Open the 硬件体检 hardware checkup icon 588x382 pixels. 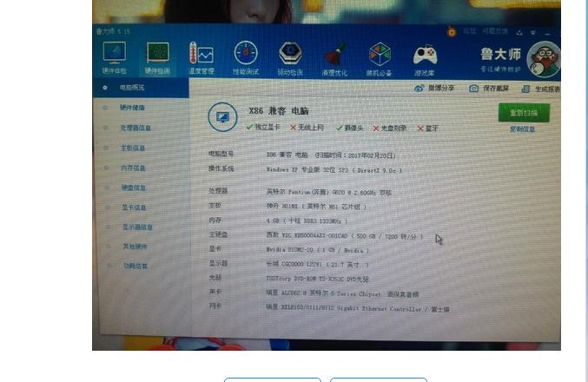115,57
